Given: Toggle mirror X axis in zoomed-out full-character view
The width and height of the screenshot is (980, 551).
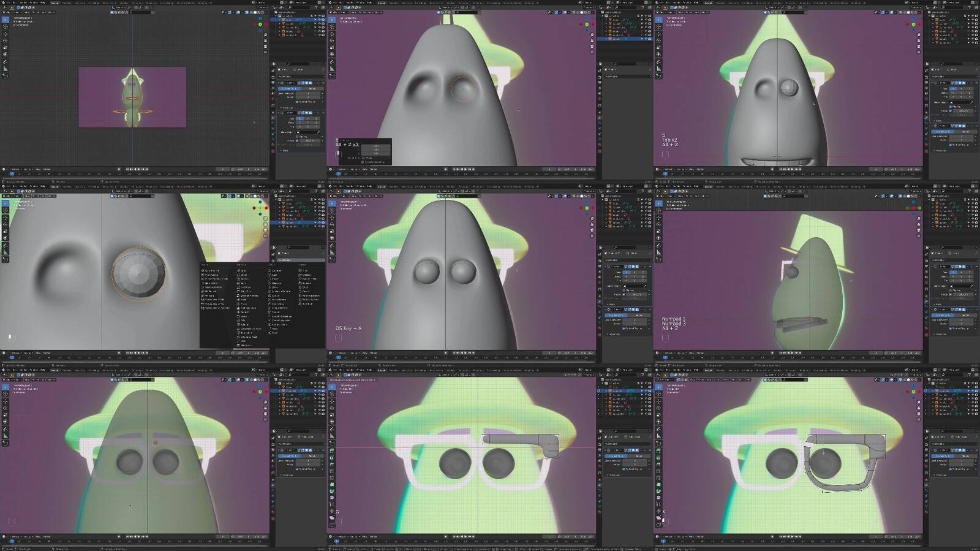Looking at the screenshot, I should pos(300,118).
